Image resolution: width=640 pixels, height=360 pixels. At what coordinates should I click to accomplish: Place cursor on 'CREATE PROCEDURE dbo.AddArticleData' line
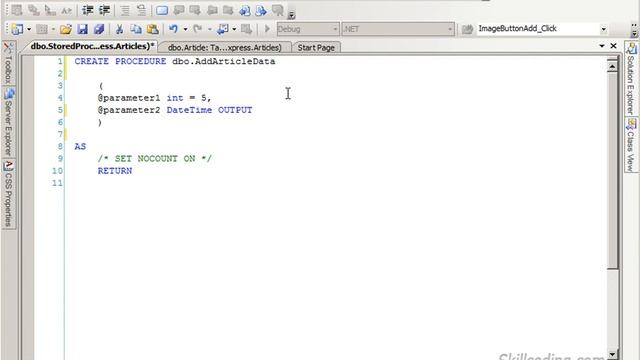pyautogui.click(x=175, y=62)
